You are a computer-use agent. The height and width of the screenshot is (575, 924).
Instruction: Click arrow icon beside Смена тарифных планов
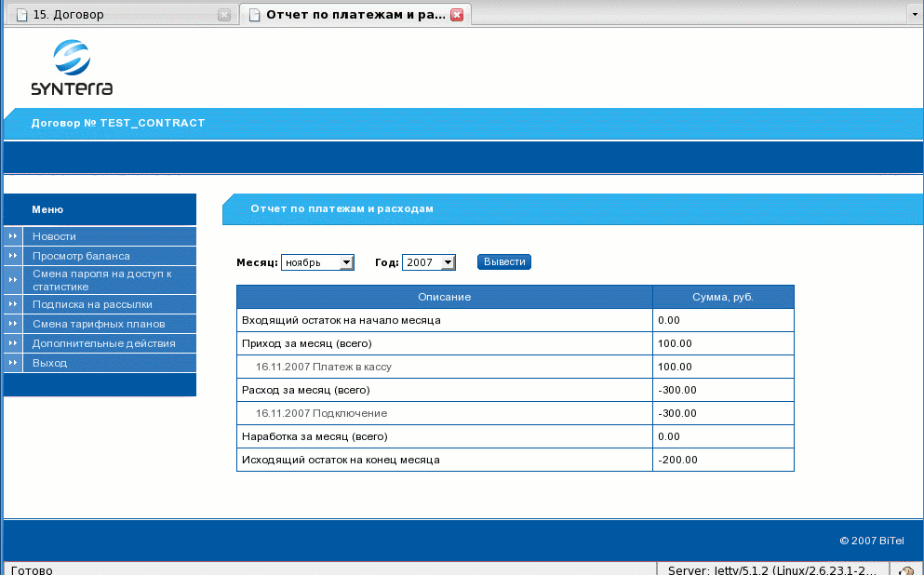coord(13,324)
